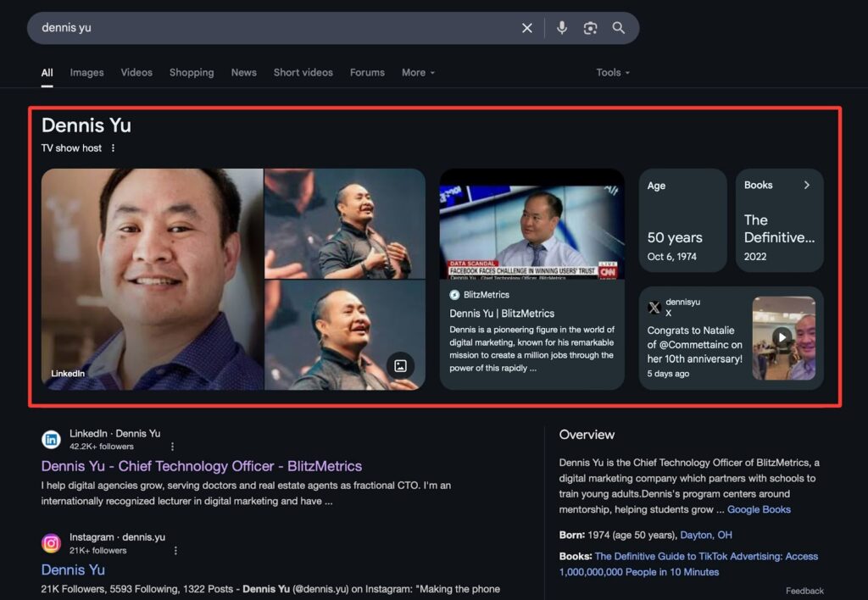Click the '5 days ago' timestamp
This screenshot has width=868, height=600.
point(668,374)
